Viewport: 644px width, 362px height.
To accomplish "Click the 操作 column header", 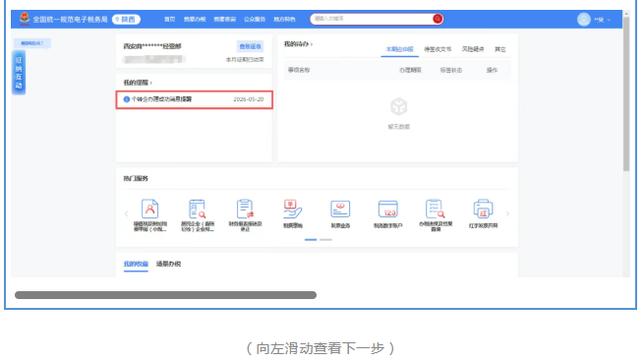I will click(x=492, y=70).
